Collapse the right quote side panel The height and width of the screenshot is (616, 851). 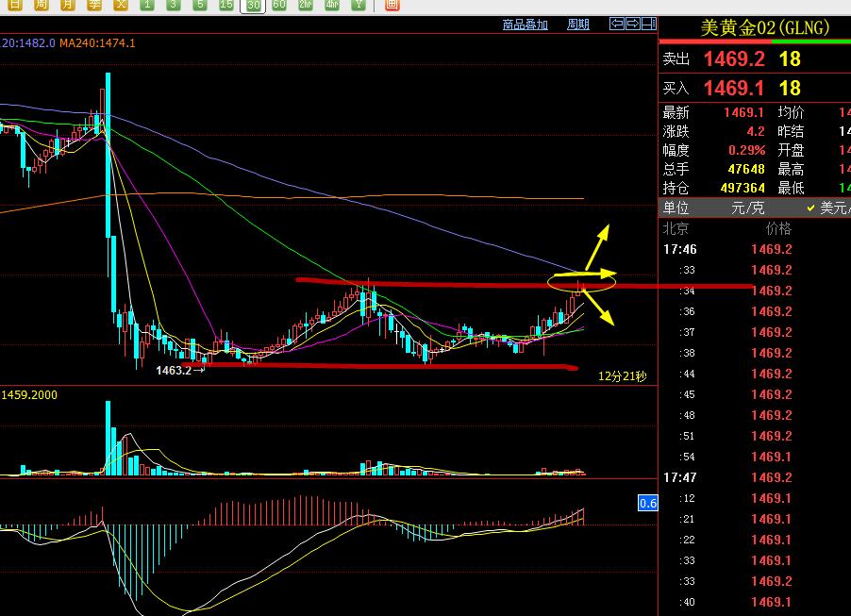pos(649,24)
